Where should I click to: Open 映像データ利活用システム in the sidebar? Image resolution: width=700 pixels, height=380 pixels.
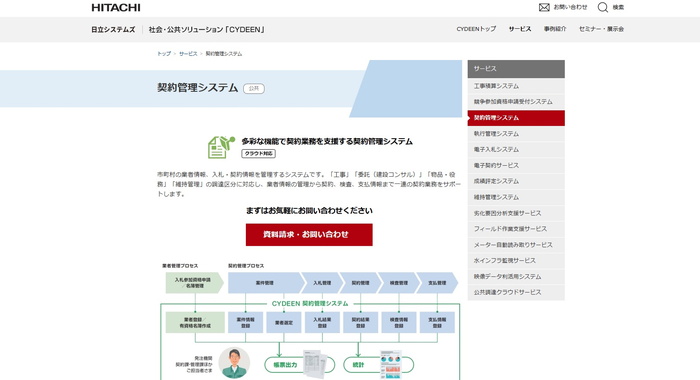click(516, 276)
